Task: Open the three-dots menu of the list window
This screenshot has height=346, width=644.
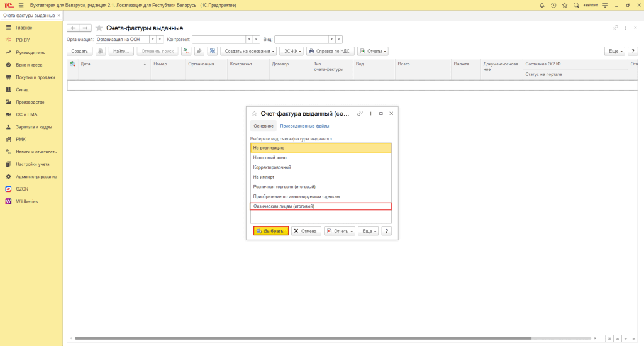Action: pyautogui.click(x=626, y=28)
